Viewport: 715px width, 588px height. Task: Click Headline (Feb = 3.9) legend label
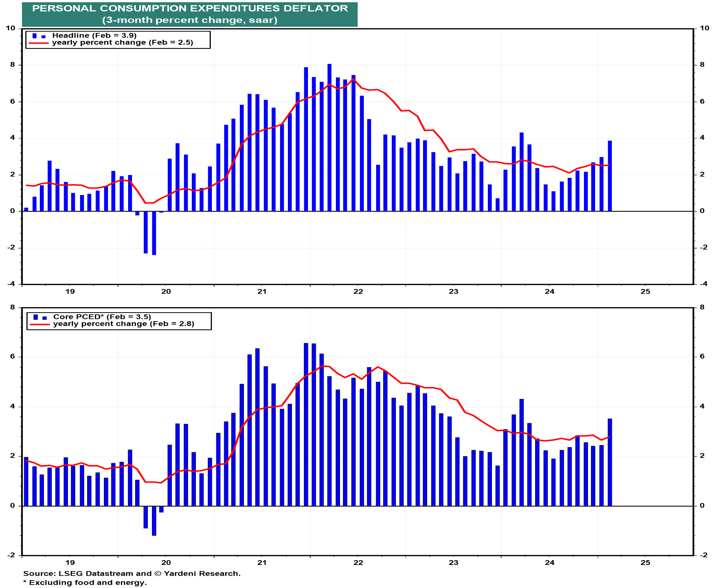point(94,35)
